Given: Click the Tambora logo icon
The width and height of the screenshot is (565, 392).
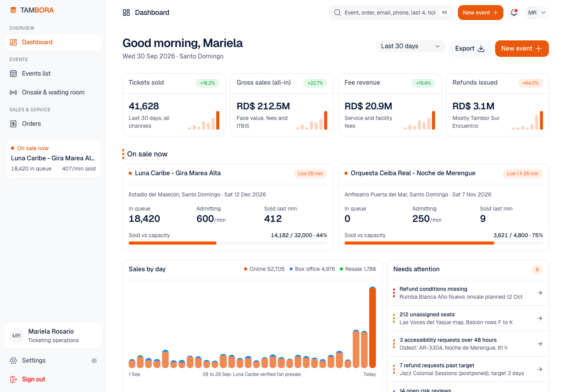Looking at the screenshot, I should [13, 10].
